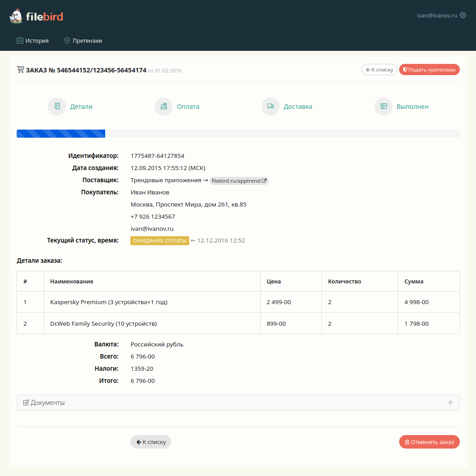Click the Выполнен step icon
The height and width of the screenshot is (476, 476).
point(383,107)
